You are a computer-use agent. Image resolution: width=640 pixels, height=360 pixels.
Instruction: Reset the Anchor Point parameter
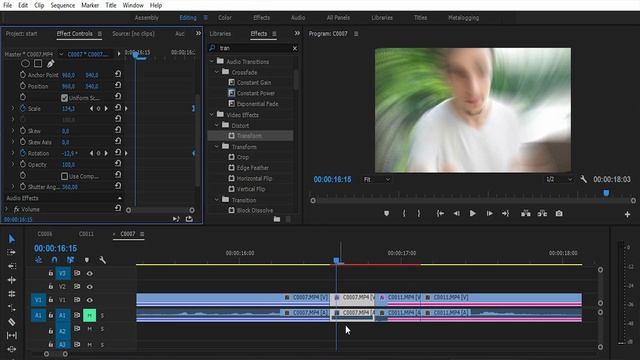coord(118,74)
